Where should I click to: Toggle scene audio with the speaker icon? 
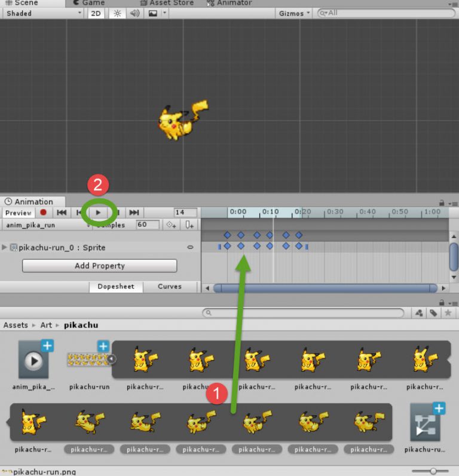pos(135,13)
